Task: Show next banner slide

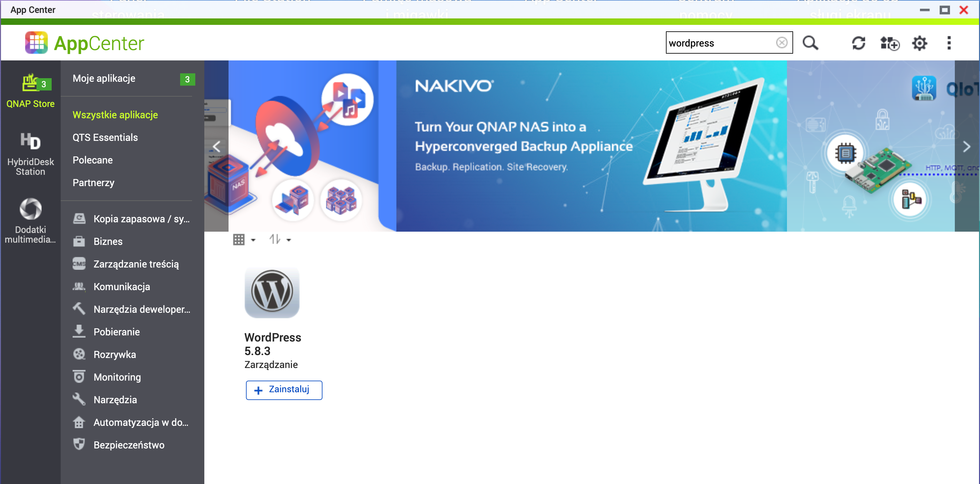Action: tap(966, 147)
